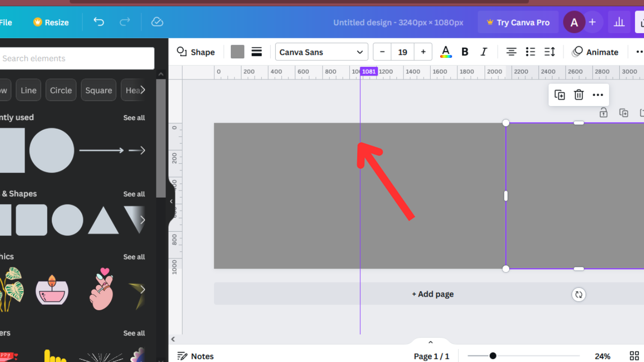
Task: Insert the long arrow line element
Action: tap(101, 150)
